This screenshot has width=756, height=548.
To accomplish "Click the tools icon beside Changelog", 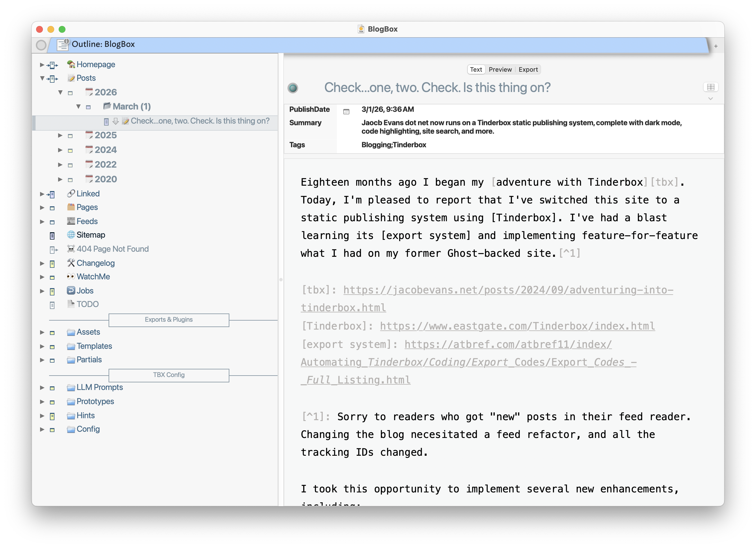I will 71,263.
